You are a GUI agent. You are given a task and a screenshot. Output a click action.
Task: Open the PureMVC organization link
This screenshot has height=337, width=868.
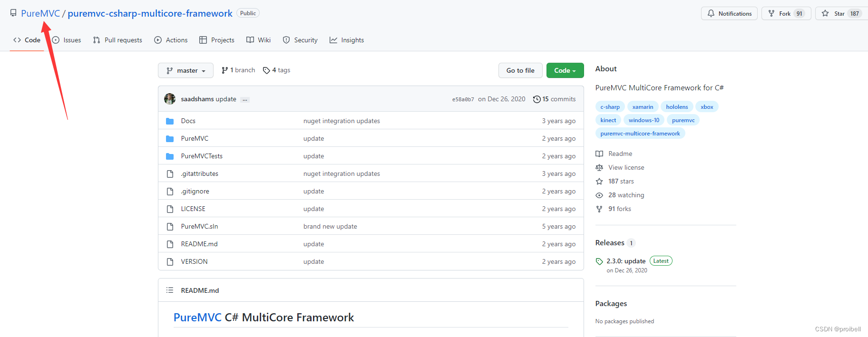click(x=40, y=13)
